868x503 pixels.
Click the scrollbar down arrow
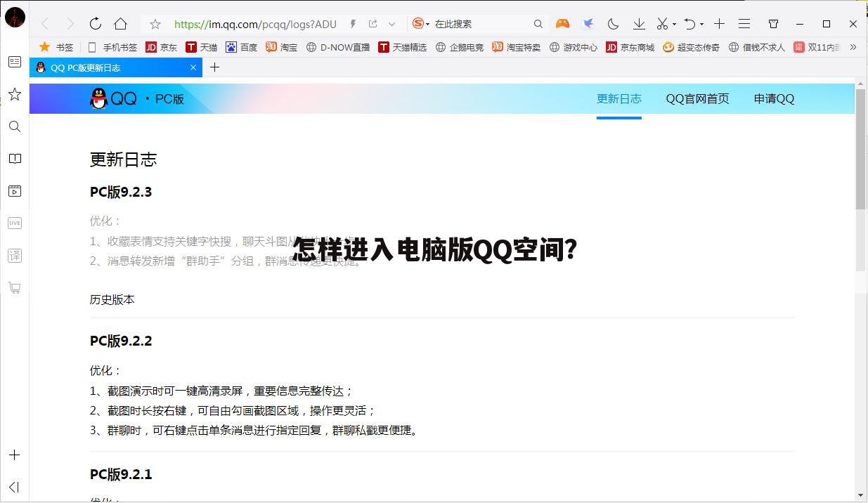(860, 495)
